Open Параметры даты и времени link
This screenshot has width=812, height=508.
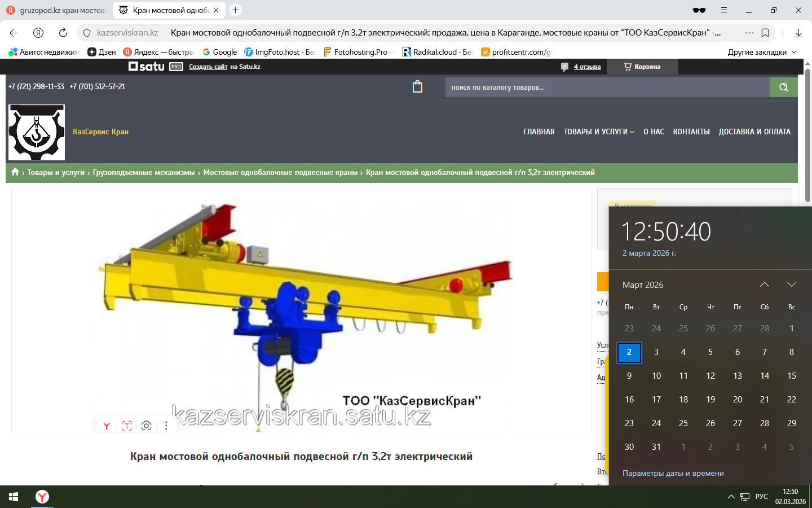[673, 473]
